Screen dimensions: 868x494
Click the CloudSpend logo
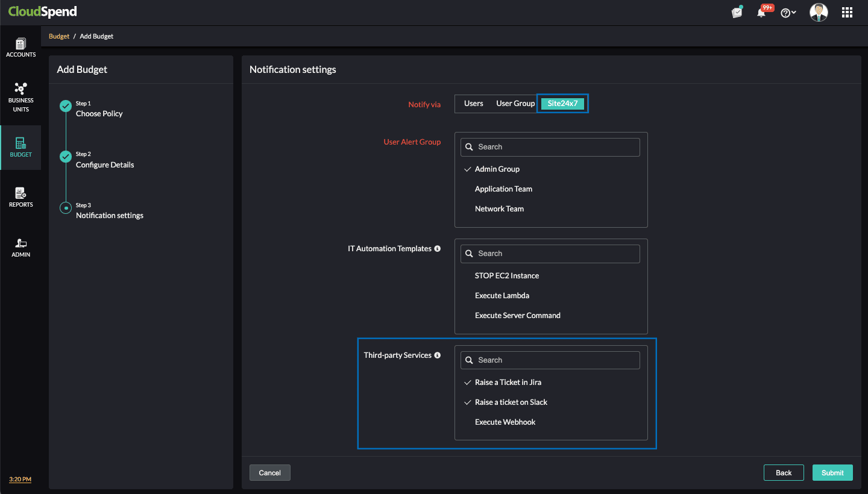pos(43,12)
